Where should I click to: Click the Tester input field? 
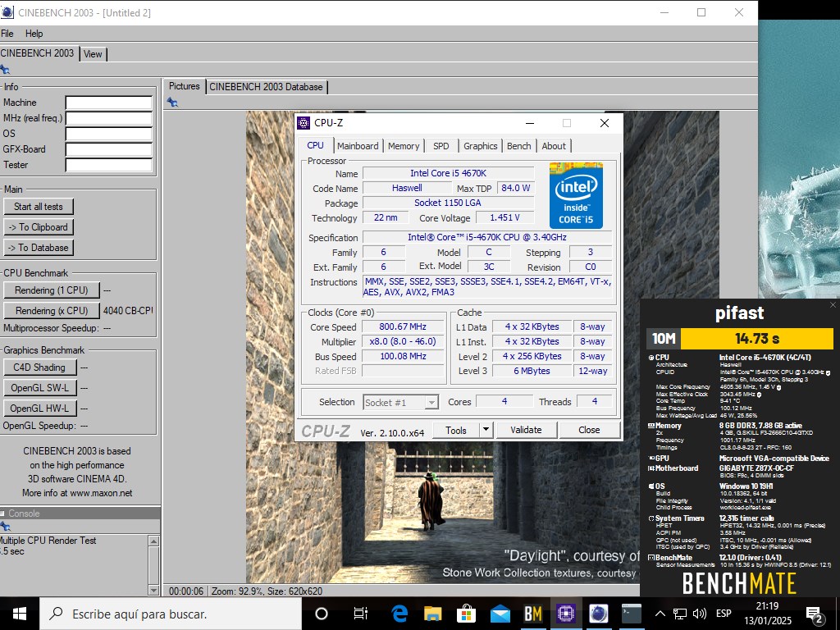click(109, 164)
